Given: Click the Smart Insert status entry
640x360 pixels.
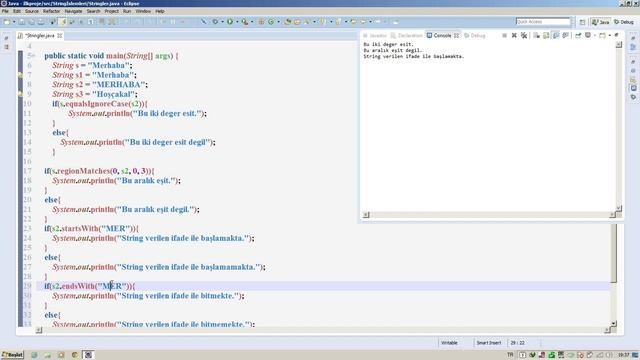Looking at the screenshot, I should tap(489, 343).
